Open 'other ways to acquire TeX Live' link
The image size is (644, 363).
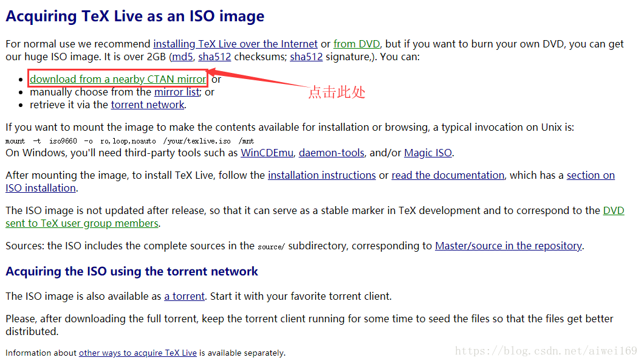137,353
